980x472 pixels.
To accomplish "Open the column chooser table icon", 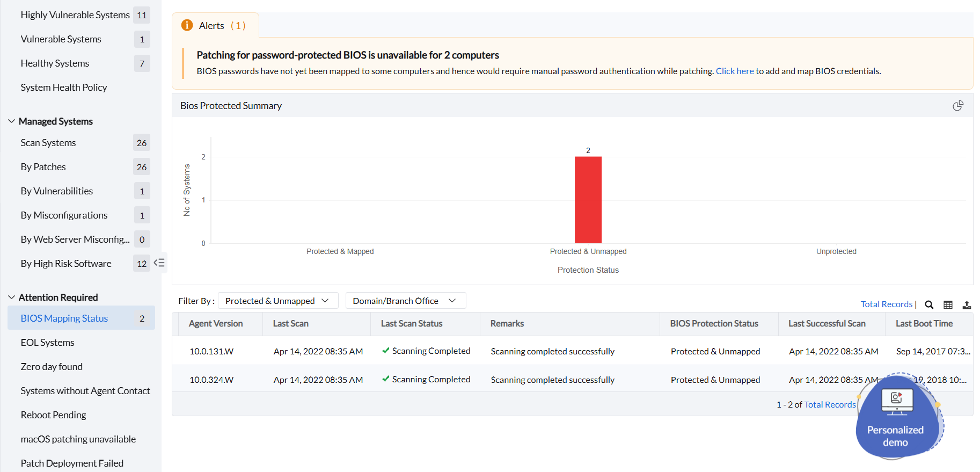I will pyautogui.click(x=948, y=304).
